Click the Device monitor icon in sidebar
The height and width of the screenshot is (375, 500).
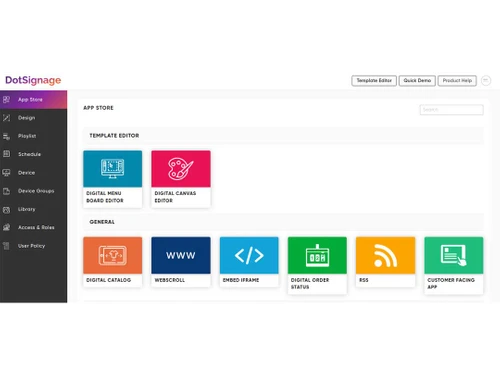(6, 173)
